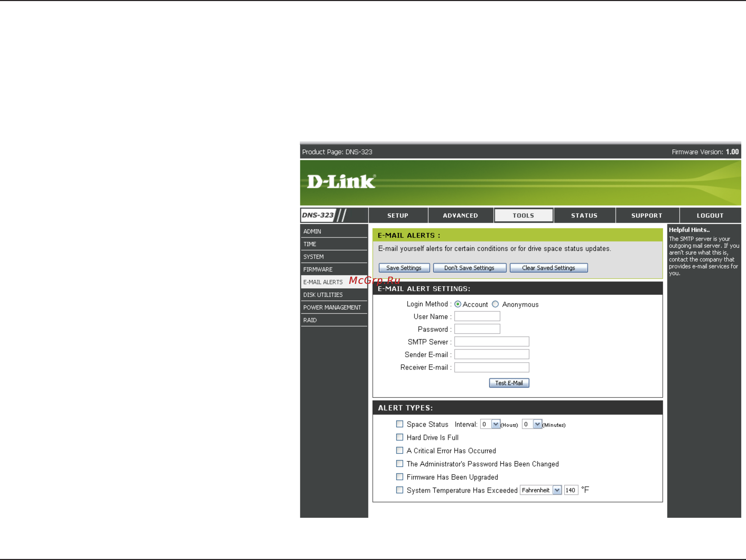Open the interval Minutes dropdown
This screenshot has width=746, height=560.
[x=532, y=424]
